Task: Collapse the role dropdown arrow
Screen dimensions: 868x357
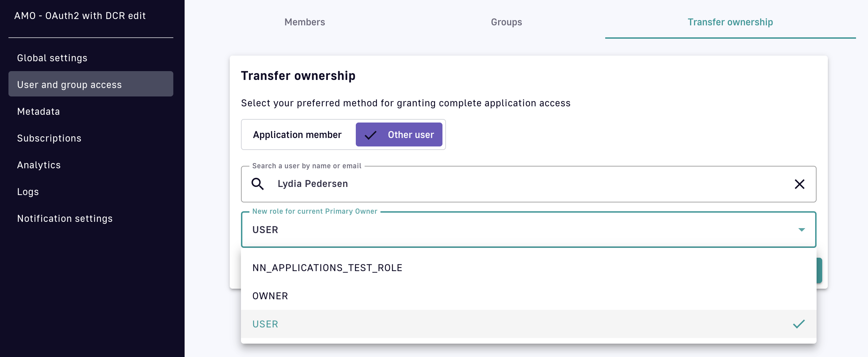Action: click(x=801, y=230)
